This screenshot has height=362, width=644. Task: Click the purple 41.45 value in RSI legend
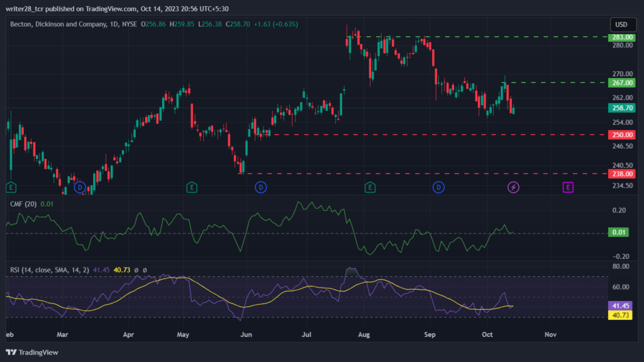pos(101,270)
